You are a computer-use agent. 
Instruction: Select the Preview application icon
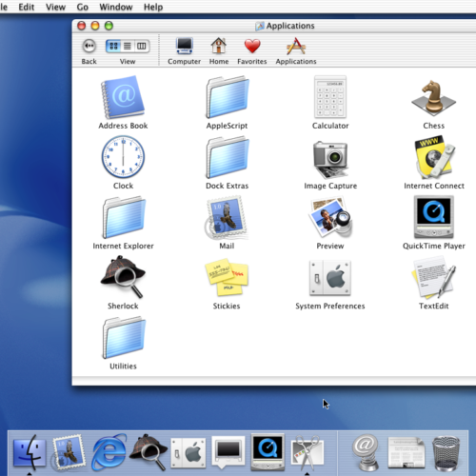coord(330,217)
